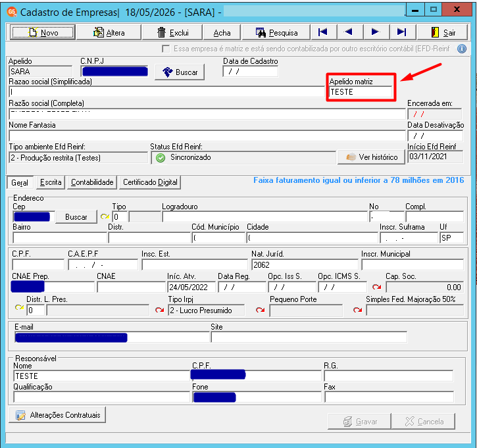Switch to the Contabilidade tab
The height and width of the screenshot is (448, 477).
pyautogui.click(x=92, y=182)
